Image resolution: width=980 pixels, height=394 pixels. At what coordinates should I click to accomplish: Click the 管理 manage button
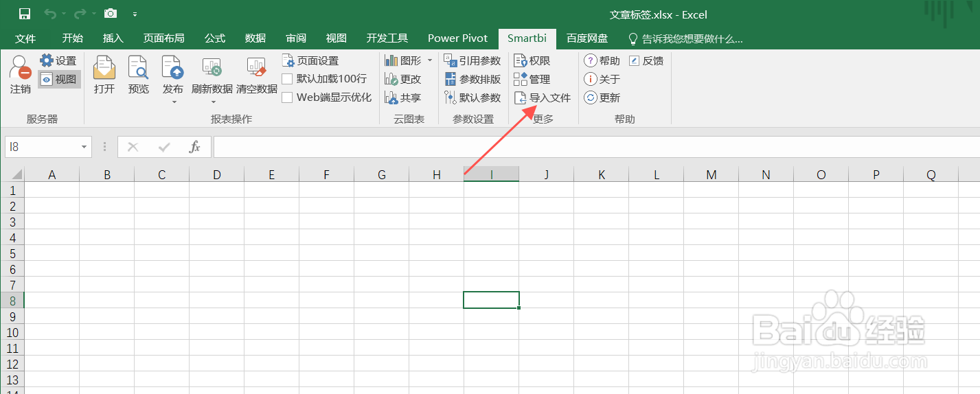(532, 80)
